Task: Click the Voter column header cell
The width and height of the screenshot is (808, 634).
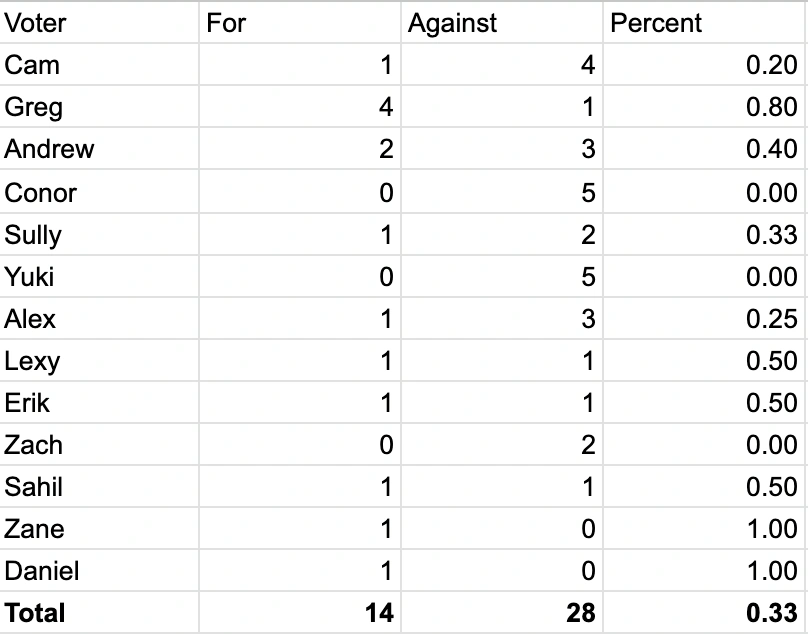Action: pyautogui.click(x=36, y=23)
